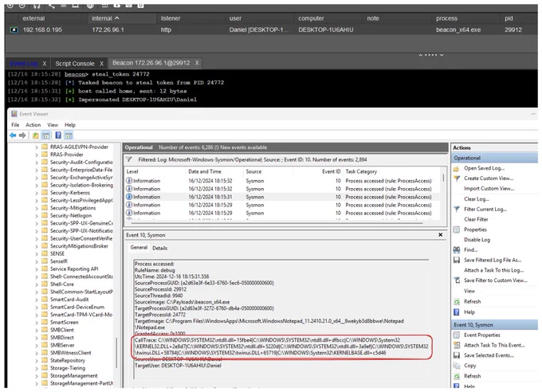Click the Back arrow in Event Viewer toolbar
542x392 pixels.
(x=13, y=135)
